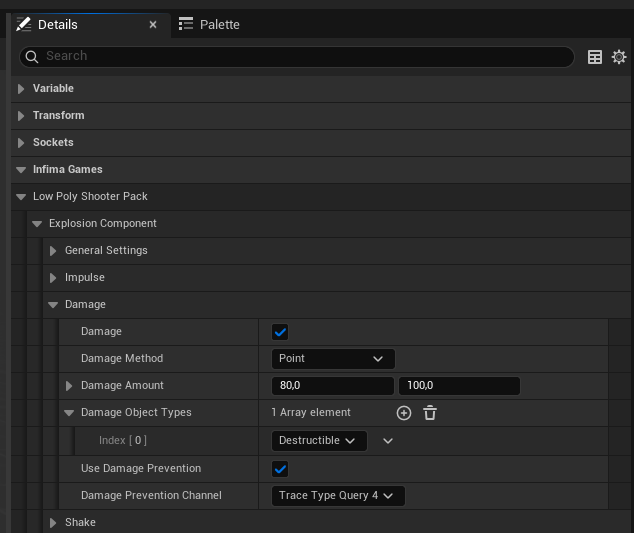Collapse the Damage Object Types array

[69, 413]
